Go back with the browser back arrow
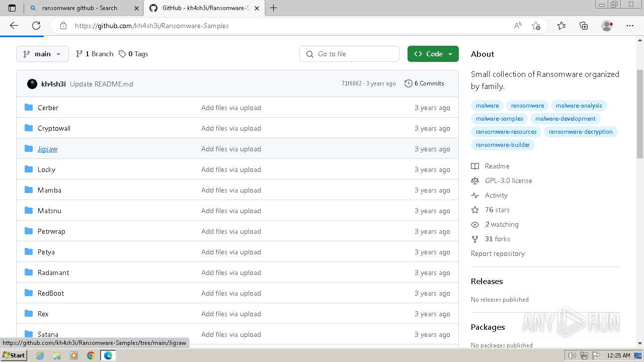644x362 pixels. click(14, 26)
